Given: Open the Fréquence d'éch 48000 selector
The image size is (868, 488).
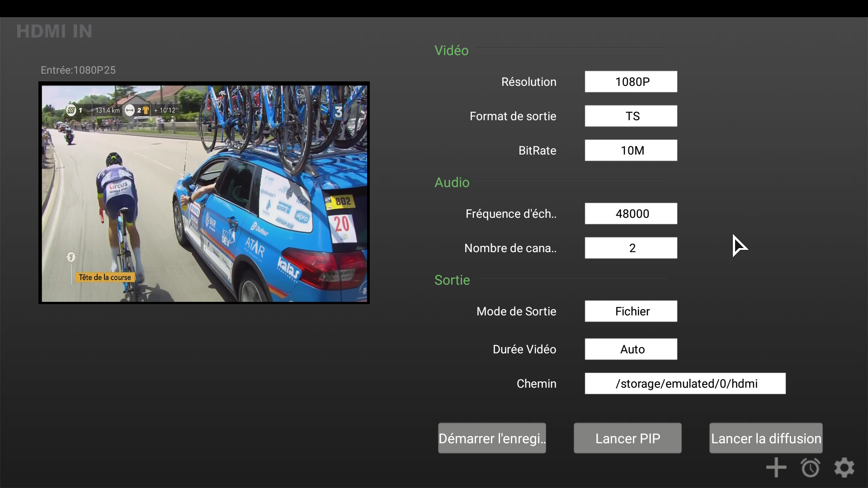Looking at the screenshot, I should (631, 214).
